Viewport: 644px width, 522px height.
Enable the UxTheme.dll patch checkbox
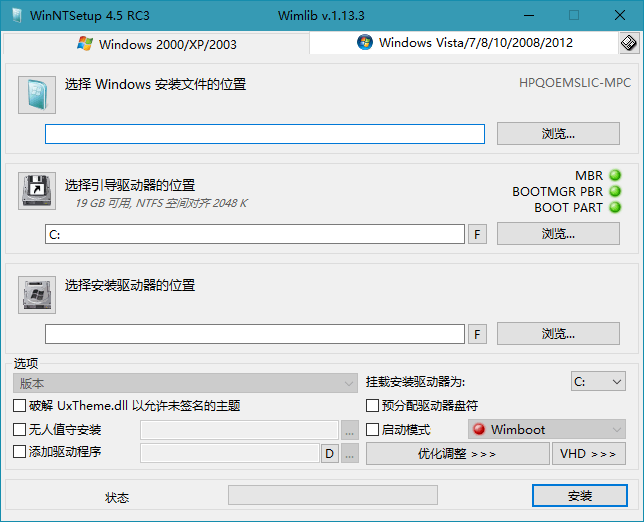tap(20, 406)
